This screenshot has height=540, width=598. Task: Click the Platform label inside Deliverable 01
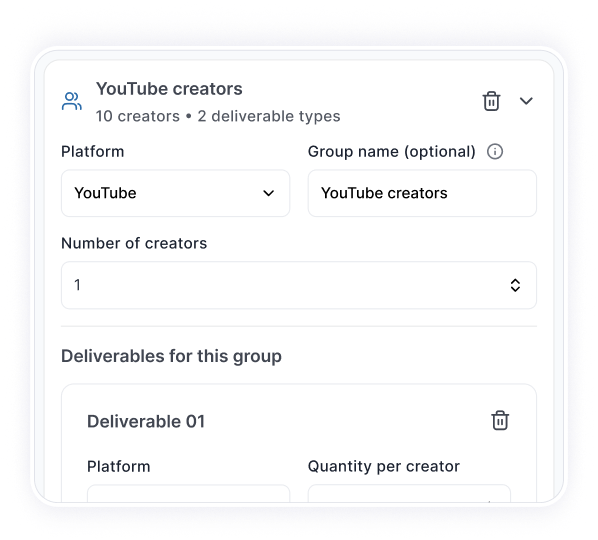point(119,466)
